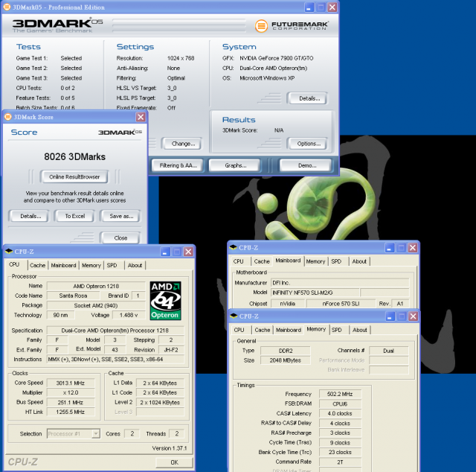This screenshot has height=472, width=476.
Task: Click the 3DMark Score window title icon
Action: click(x=8, y=117)
